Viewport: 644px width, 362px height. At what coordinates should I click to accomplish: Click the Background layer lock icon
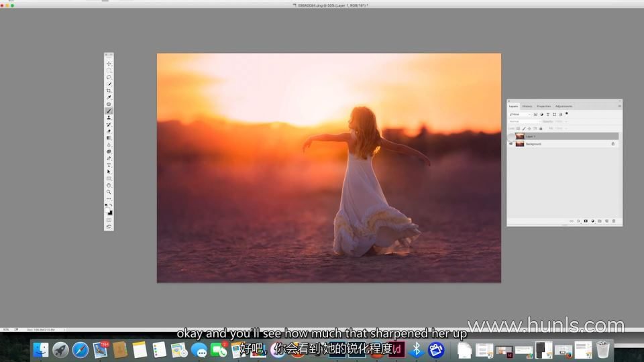pyautogui.click(x=612, y=144)
